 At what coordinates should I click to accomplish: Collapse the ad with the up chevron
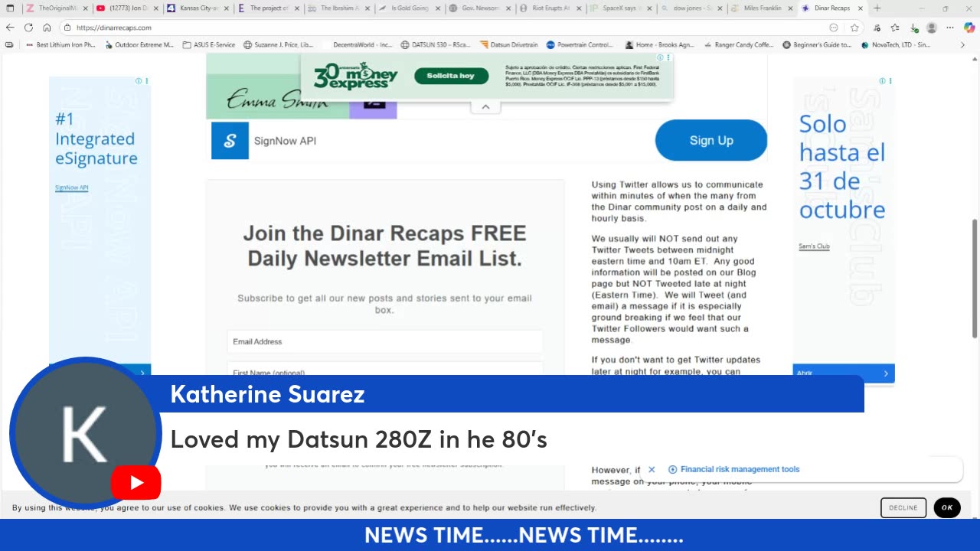click(485, 107)
